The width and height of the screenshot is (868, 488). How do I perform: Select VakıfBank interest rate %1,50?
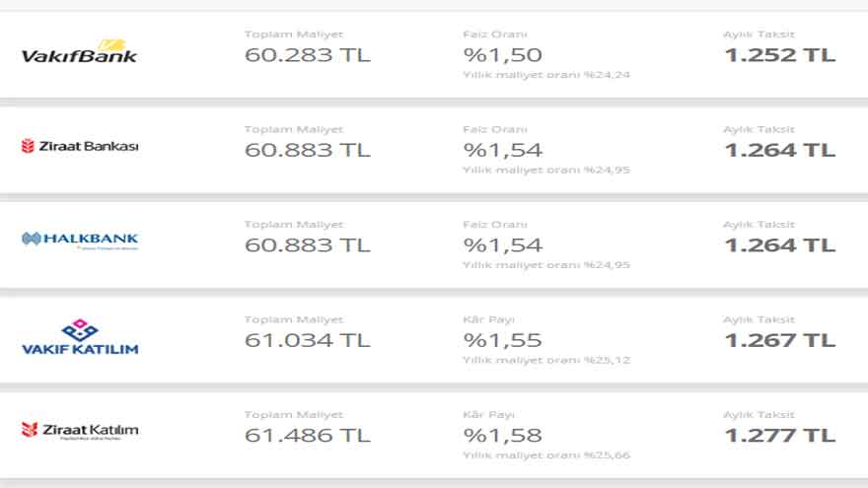tap(503, 55)
